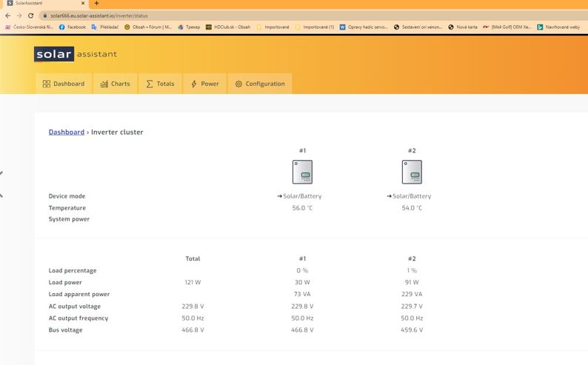Go back using browser back arrow

point(7,16)
